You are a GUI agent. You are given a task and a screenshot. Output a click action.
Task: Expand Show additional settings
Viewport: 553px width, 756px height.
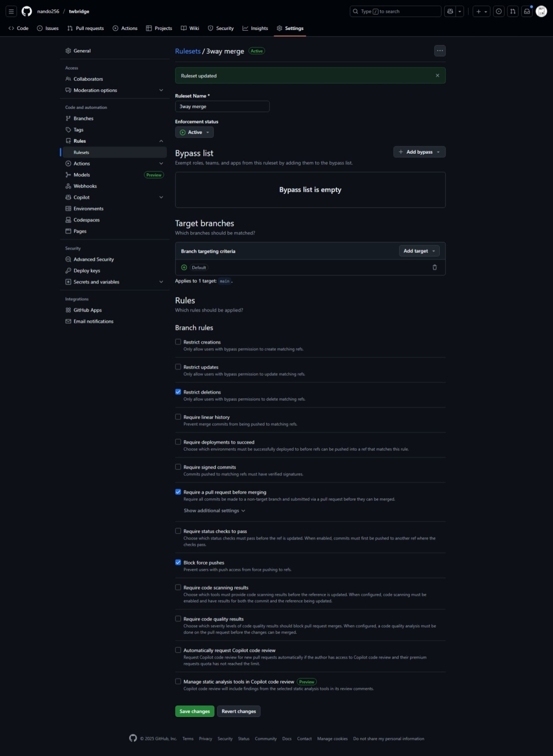click(x=215, y=511)
